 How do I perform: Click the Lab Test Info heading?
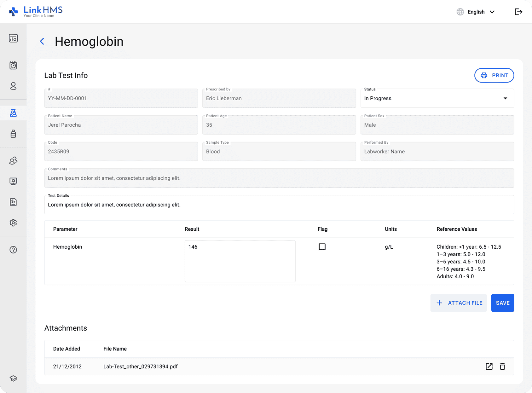(66, 75)
